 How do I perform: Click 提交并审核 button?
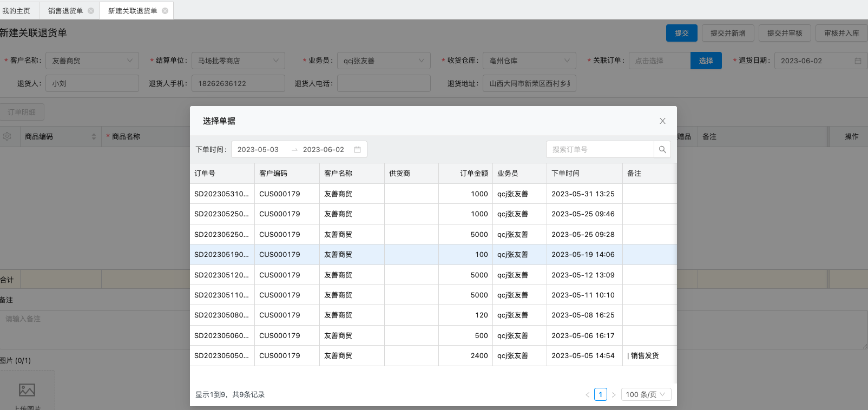click(x=785, y=33)
